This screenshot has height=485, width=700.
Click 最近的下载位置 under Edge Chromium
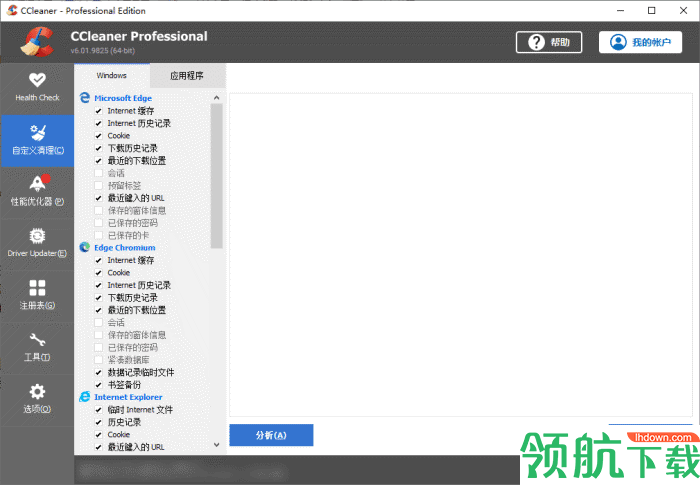pyautogui.click(x=137, y=310)
